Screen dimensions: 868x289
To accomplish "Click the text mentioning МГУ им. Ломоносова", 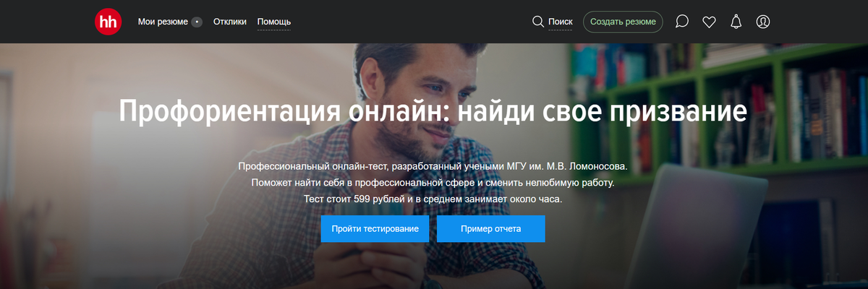I will point(433,166).
